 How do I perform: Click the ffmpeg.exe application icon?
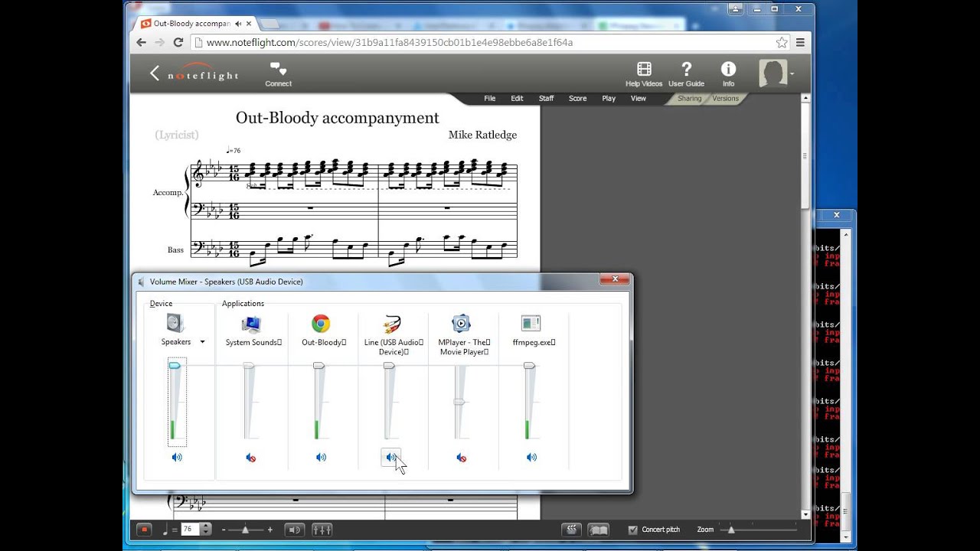coord(531,324)
